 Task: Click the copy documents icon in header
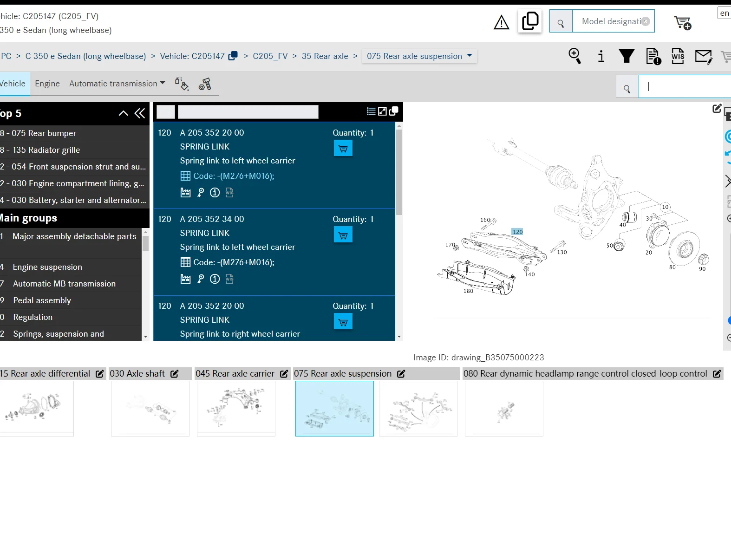click(530, 21)
